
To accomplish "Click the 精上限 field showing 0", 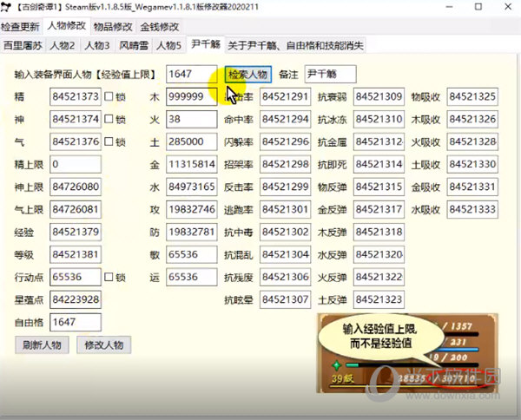I will (x=76, y=164).
